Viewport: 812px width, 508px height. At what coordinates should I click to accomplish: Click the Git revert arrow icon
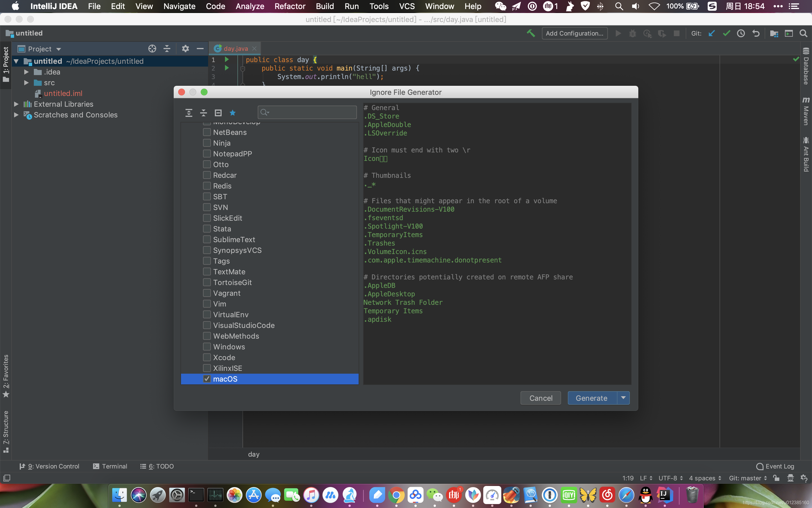point(756,33)
